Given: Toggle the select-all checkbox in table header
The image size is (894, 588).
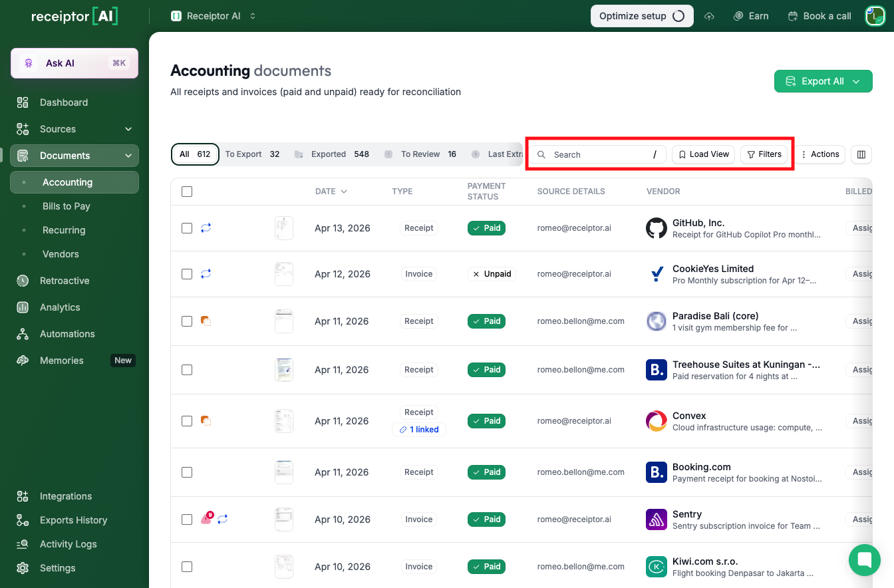Looking at the screenshot, I should point(187,192).
